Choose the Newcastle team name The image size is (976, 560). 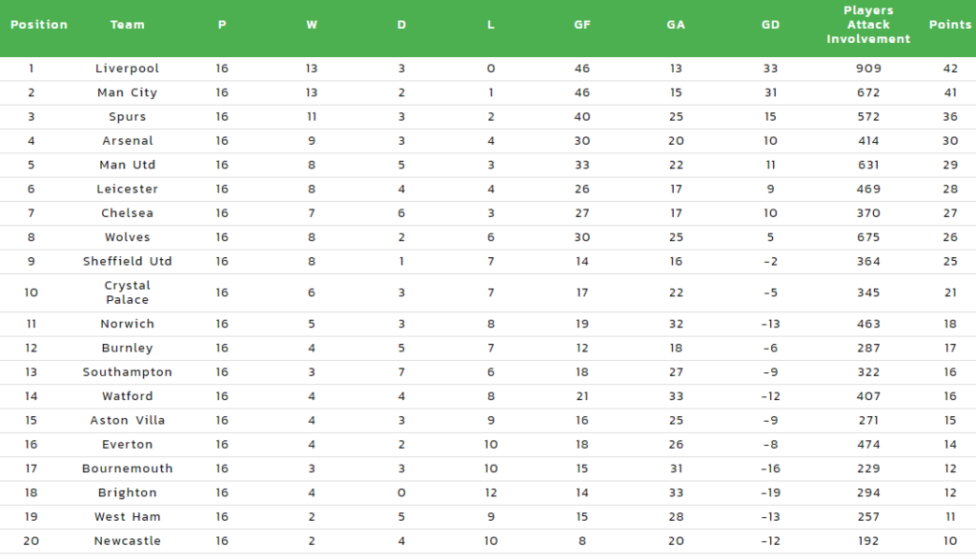coord(127,541)
